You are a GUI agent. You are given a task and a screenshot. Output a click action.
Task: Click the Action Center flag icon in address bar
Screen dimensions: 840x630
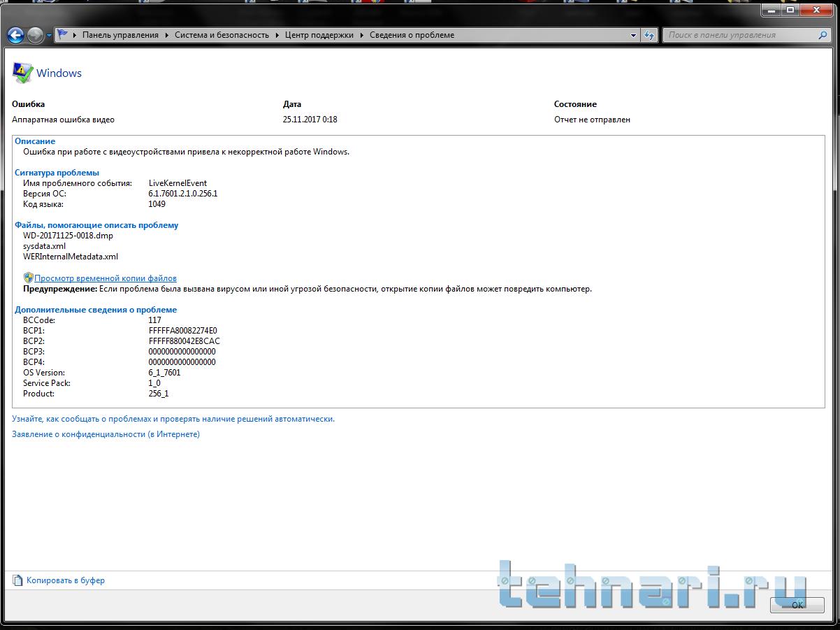click(64, 34)
